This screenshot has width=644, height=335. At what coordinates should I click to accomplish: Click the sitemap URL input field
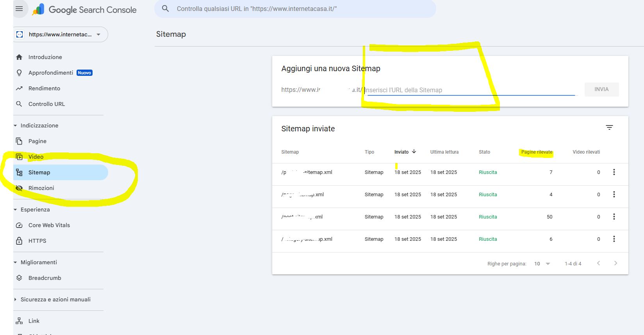(x=471, y=90)
